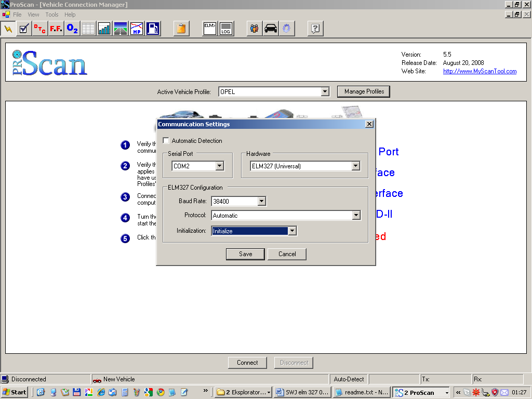532x399 pixels.
Task: Open the fuel pump economy tool
Action: point(153,29)
